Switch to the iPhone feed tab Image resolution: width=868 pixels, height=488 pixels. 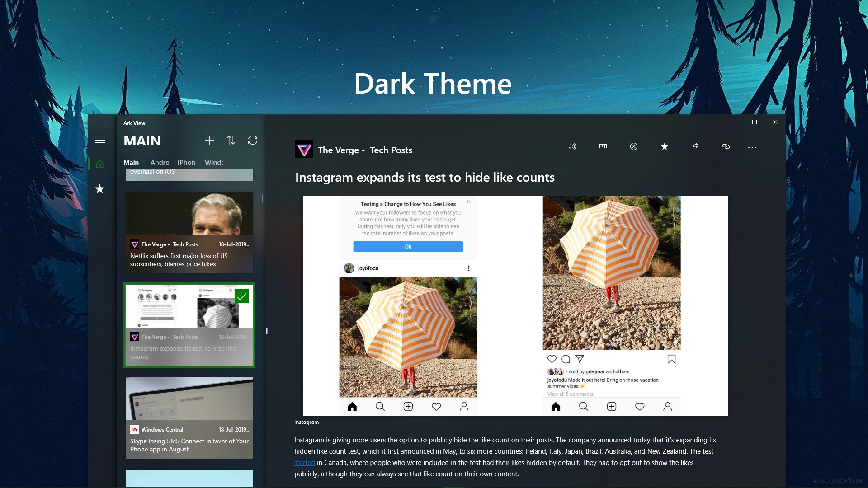click(x=186, y=162)
